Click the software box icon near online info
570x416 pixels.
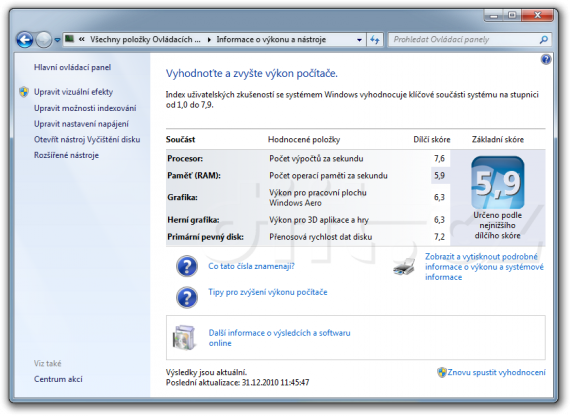pos(184,337)
